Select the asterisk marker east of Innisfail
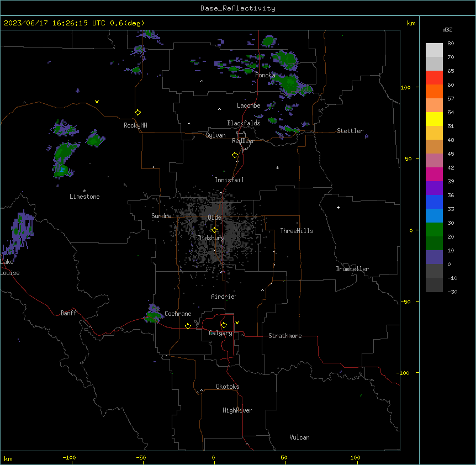 pyautogui.click(x=277, y=167)
